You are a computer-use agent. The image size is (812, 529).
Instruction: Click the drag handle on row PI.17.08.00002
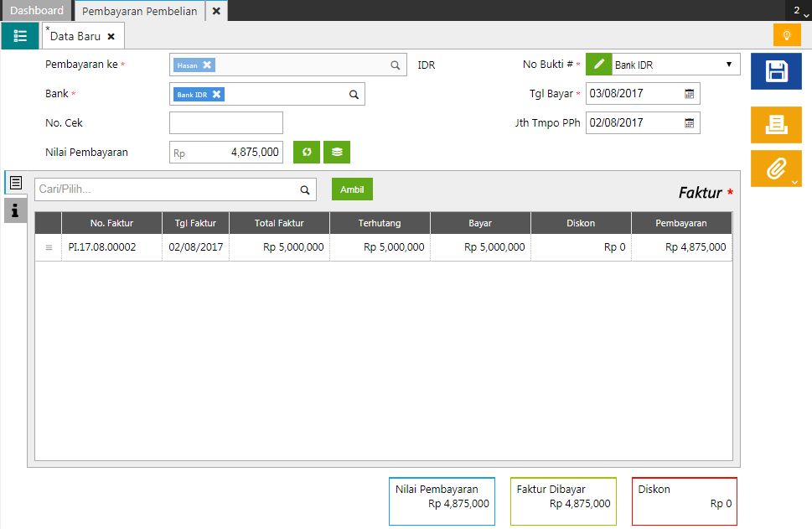pos(49,247)
